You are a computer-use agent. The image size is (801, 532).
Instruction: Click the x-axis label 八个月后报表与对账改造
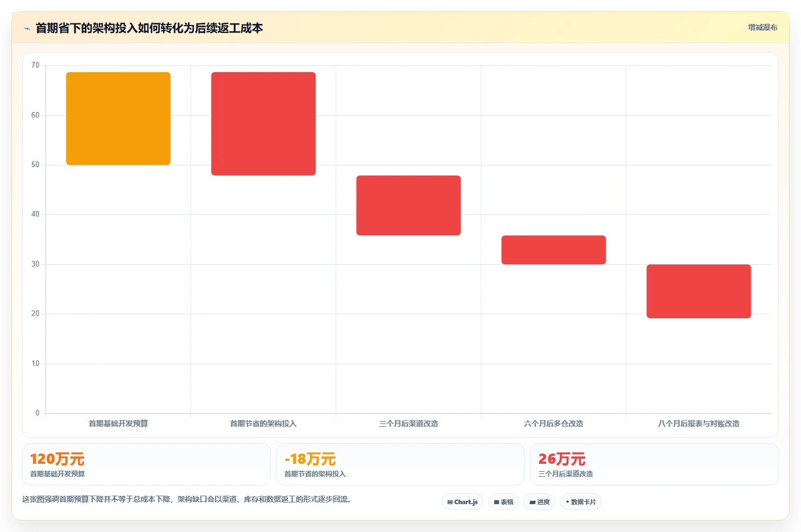(699, 423)
